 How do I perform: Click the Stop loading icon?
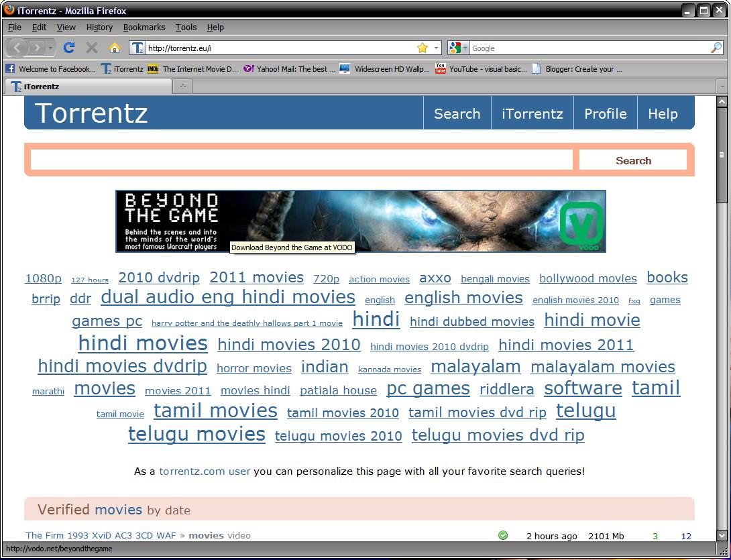91,48
